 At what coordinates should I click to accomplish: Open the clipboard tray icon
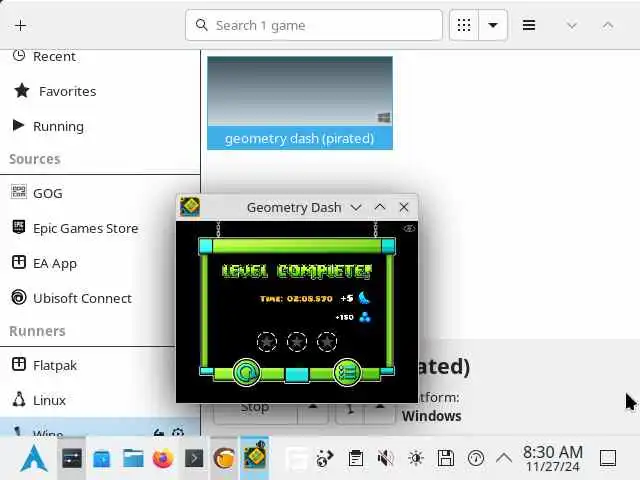click(x=356, y=458)
